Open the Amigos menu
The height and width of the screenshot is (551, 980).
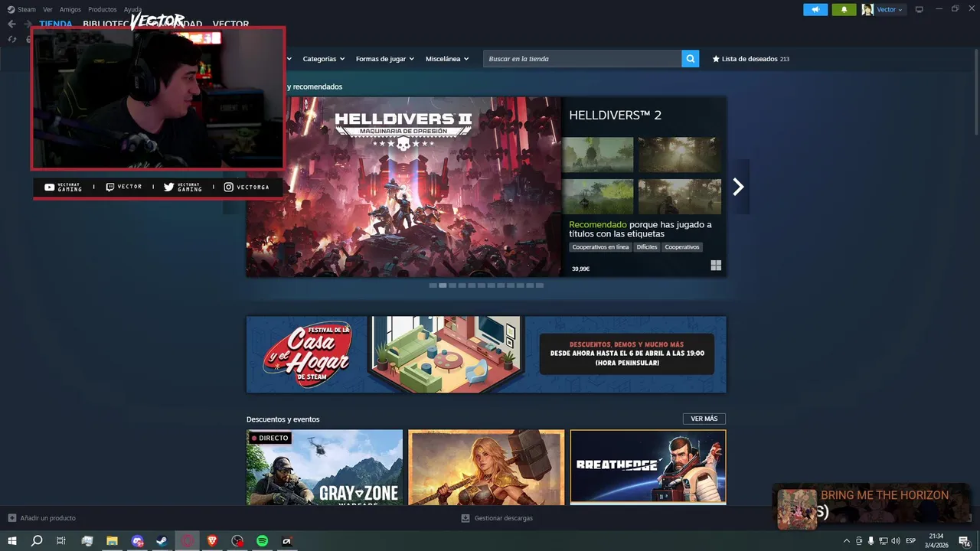pyautogui.click(x=70, y=9)
